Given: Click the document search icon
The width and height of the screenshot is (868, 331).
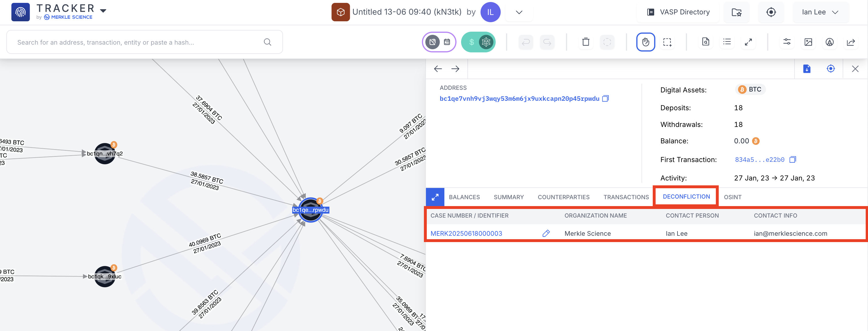Looking at the screenshot, I should click(705, 42).
